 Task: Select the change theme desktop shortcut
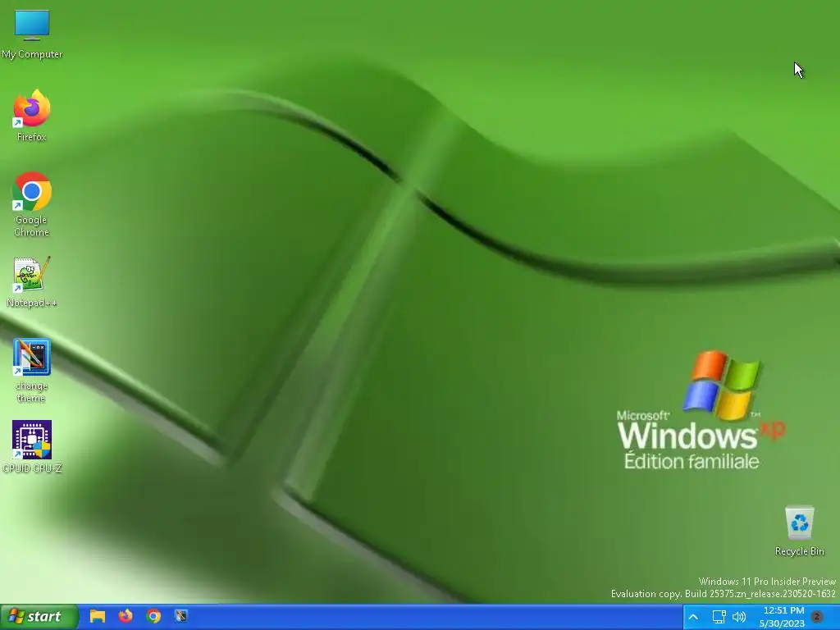[32, 370]
